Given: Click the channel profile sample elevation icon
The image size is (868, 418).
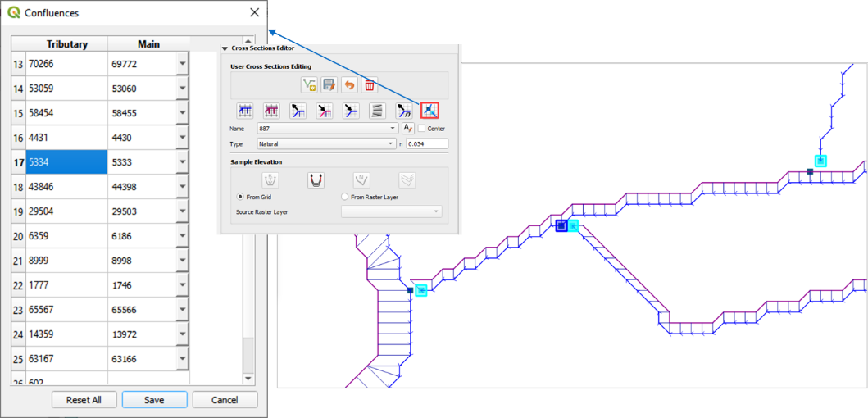Looking at the screenshot, I should 316,180.
